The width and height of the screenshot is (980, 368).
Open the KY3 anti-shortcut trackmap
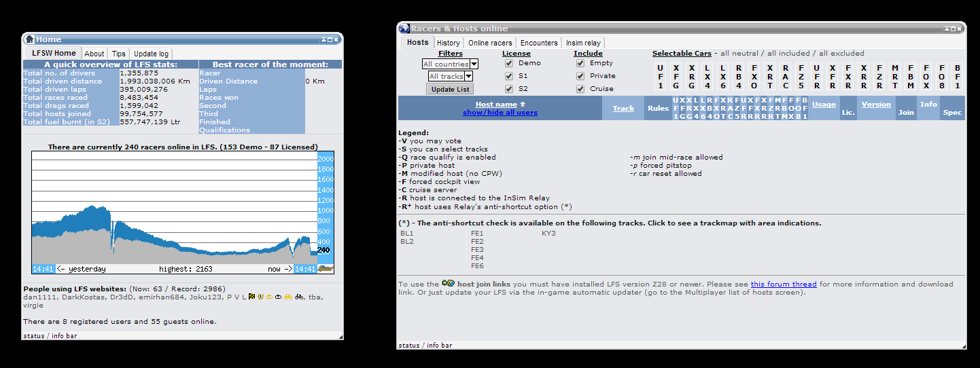pos(548,234)
